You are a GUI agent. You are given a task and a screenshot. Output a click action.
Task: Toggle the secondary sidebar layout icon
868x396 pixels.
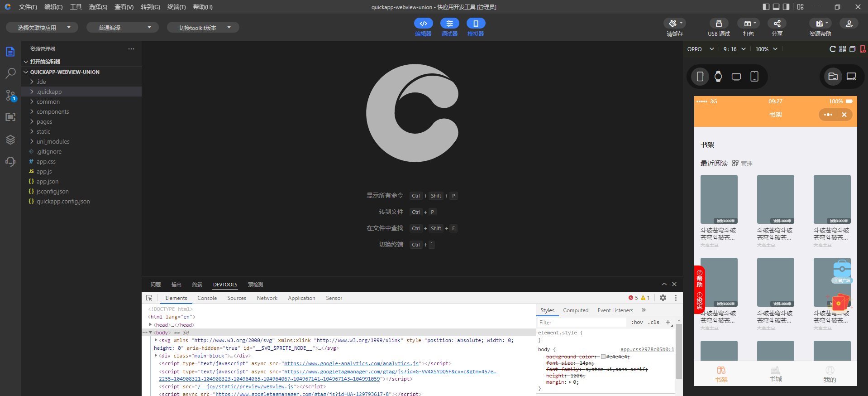786,7
